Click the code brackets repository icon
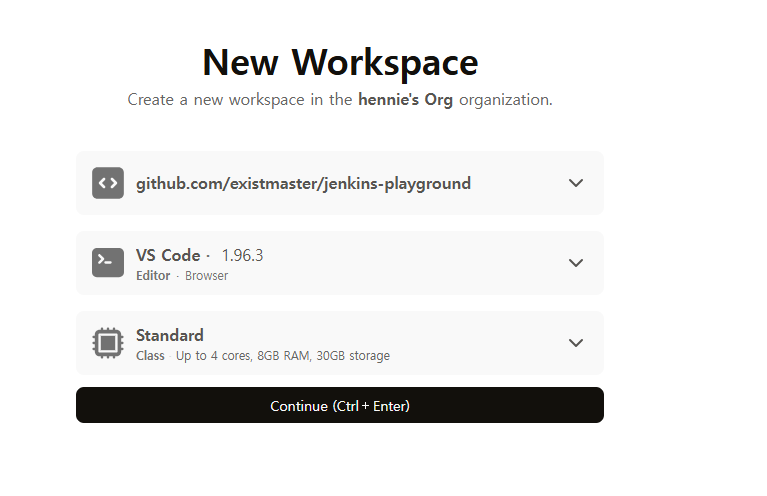 click(x=108, y=183)
